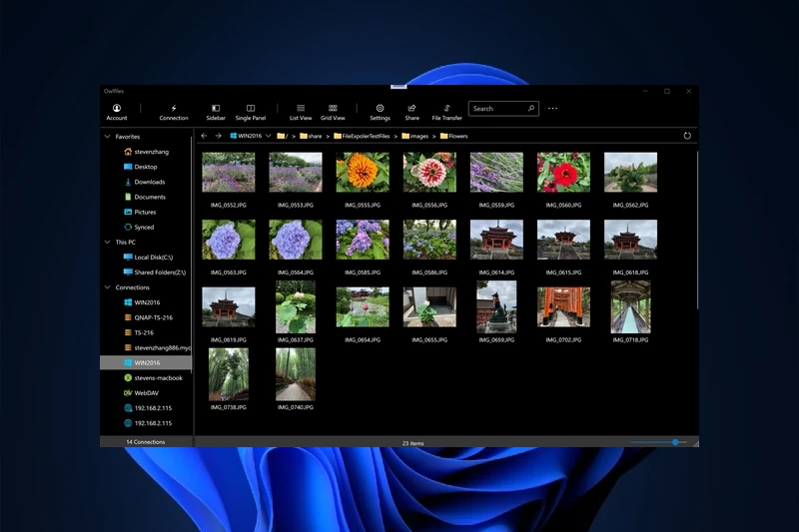Click the file name IMG_0740.JPG
799x532 pixels.
[x=296, y=407]
